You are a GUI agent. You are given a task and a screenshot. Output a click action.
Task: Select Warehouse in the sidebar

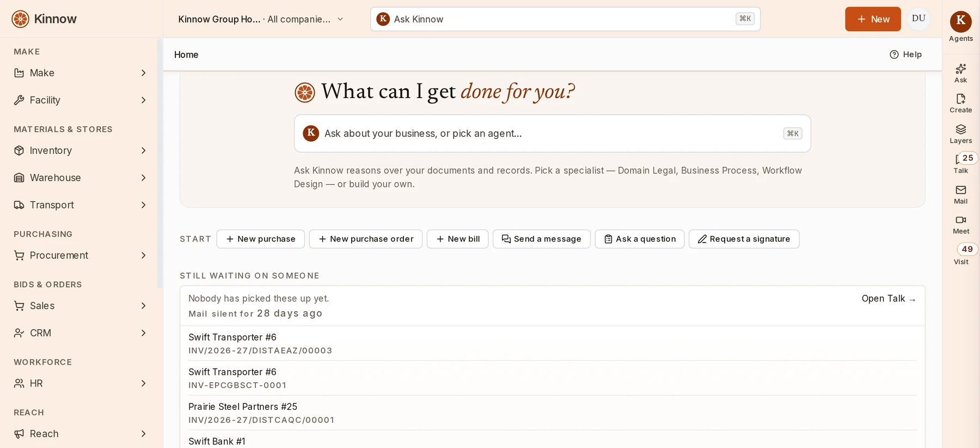point(81,178)
